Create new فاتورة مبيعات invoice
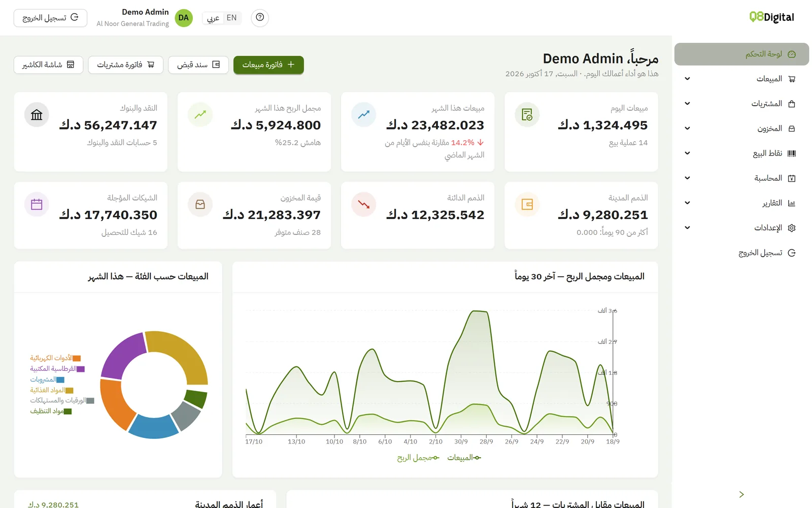812x508 pixels. [268, 65]
